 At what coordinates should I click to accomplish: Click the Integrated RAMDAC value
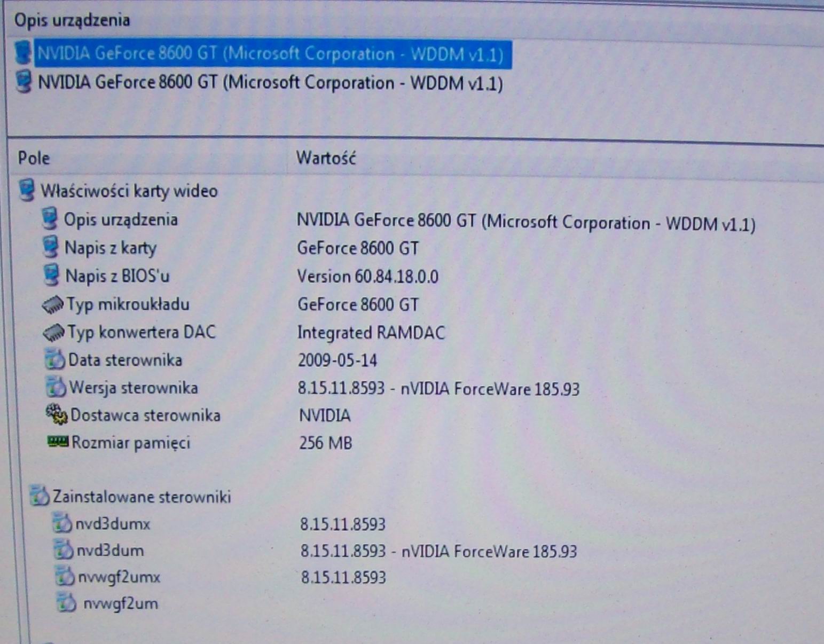pos(371,333)
